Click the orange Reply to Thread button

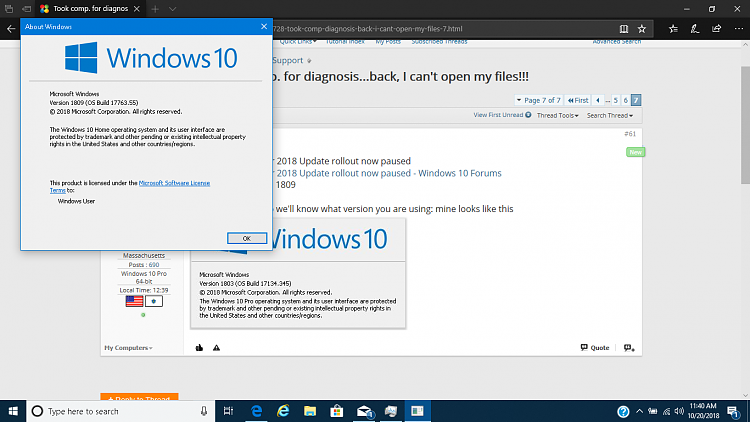coord(139,397)
